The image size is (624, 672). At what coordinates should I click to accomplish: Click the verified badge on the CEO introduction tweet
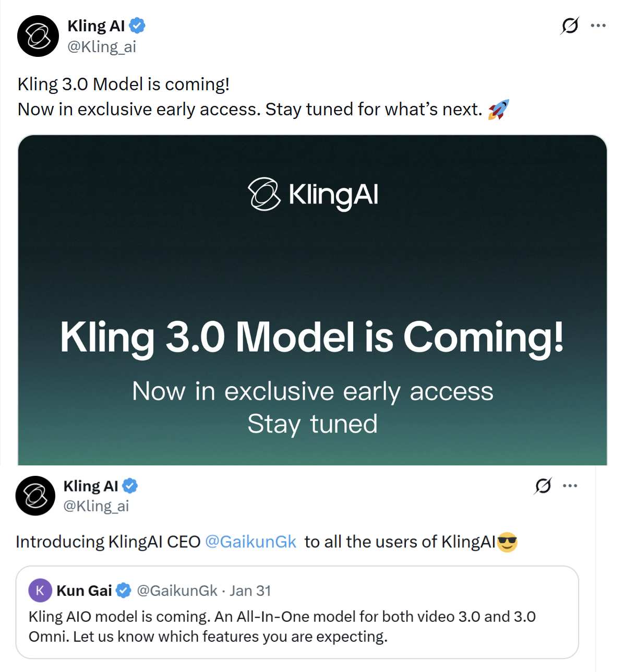(130, 486)
